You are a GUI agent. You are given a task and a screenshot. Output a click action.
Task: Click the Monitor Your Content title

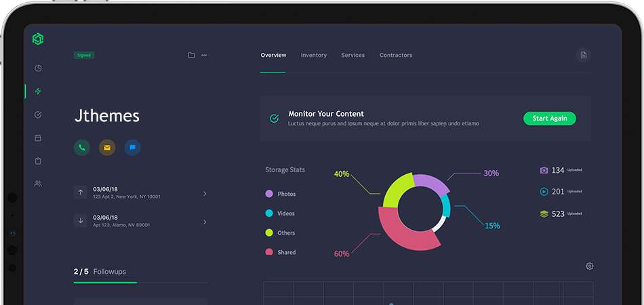click(326, 114)
